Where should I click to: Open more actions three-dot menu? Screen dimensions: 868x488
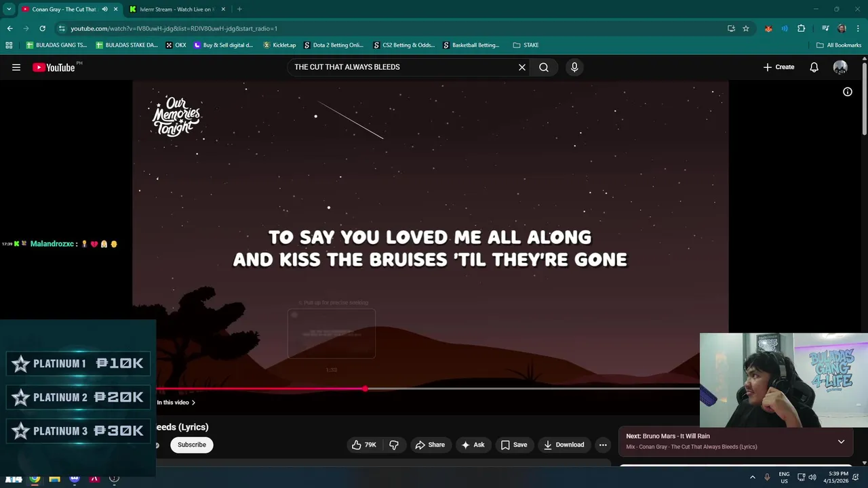[603, 445]
